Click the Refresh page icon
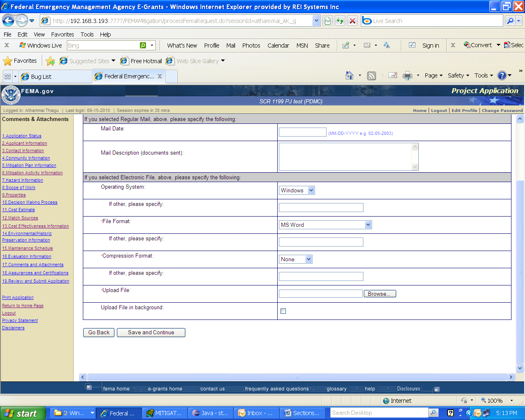 pyautogui.click(x=340, y=21)
